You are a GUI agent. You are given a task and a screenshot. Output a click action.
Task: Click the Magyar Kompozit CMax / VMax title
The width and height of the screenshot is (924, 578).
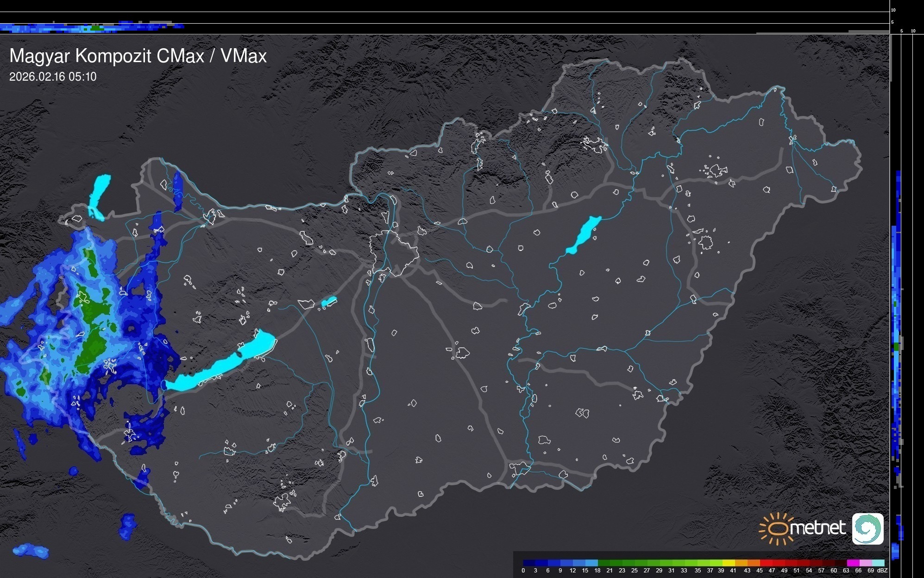tap(138, 56)
